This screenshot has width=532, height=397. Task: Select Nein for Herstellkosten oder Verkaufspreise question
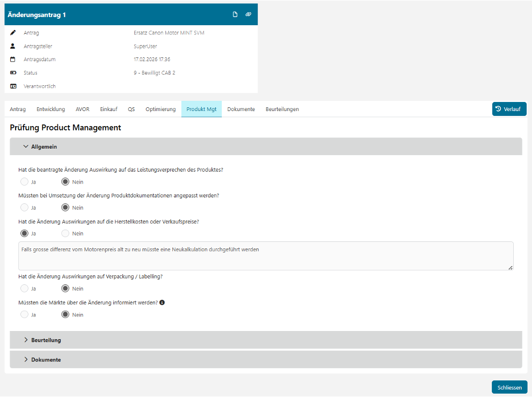click(x=65, y=233)
